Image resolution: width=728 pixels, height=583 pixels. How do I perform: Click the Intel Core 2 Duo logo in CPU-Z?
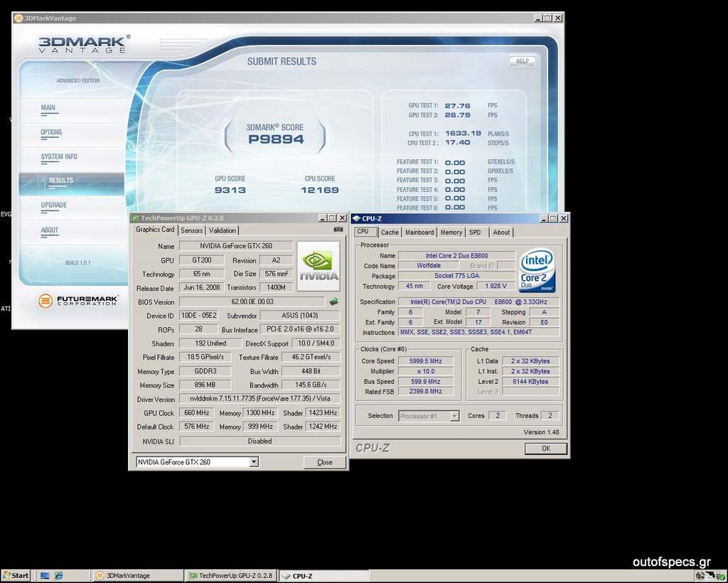point(537,271)
